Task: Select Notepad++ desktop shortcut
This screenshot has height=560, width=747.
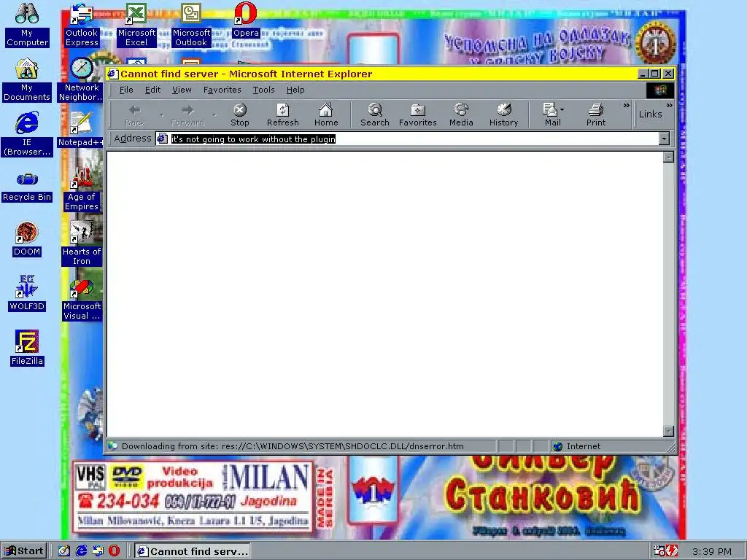Action: pos(81,130)
